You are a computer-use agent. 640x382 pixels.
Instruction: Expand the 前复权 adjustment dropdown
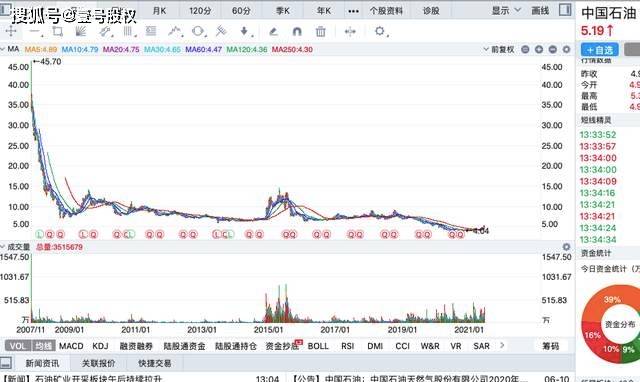coord(499,49)
